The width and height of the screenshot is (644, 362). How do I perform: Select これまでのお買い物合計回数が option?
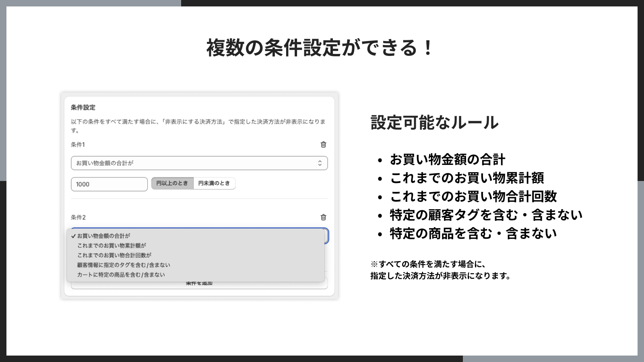(x=114, y=255)
